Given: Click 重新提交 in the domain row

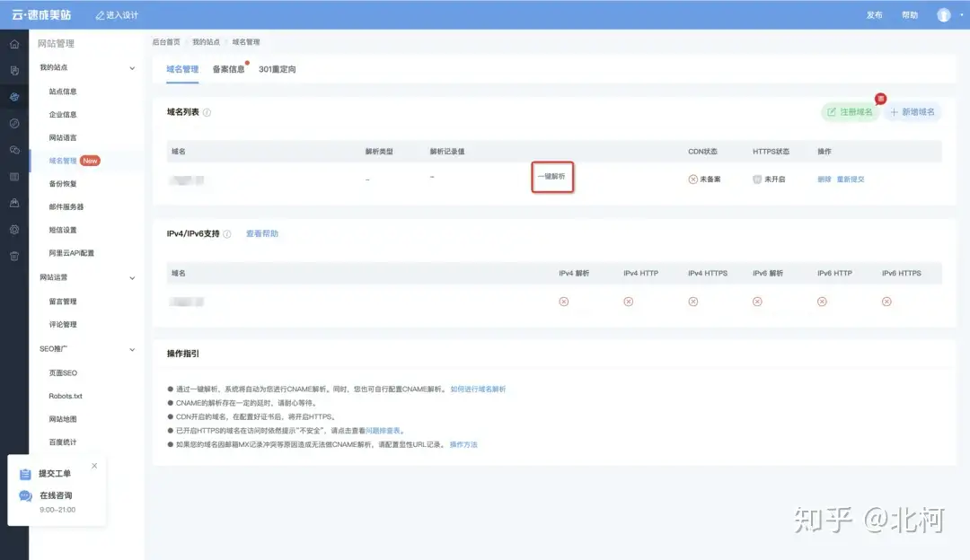Looking at the screenshot, I should 851,179.
